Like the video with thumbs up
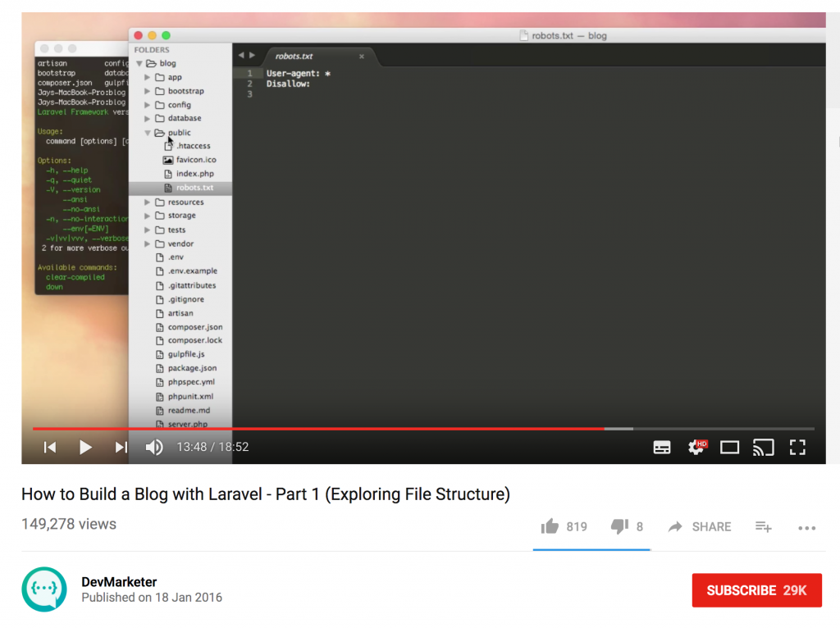Image resolution: width=840 pixels, height=628 pixels. pyautogui.click(x=550, y=526)
